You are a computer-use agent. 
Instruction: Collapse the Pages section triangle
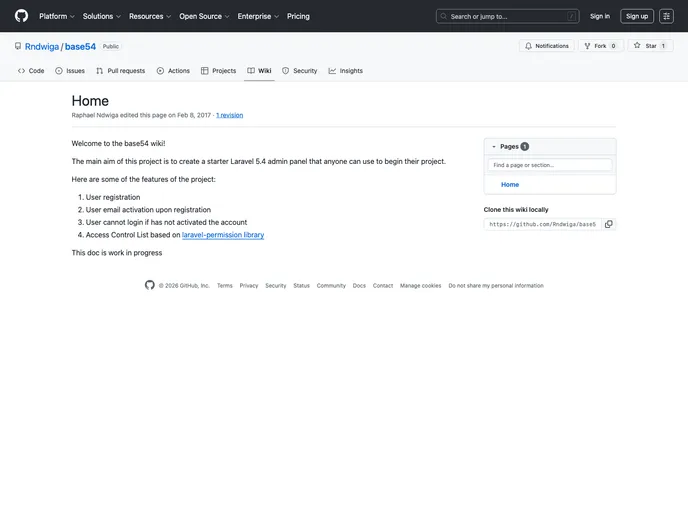pos(494,146)
